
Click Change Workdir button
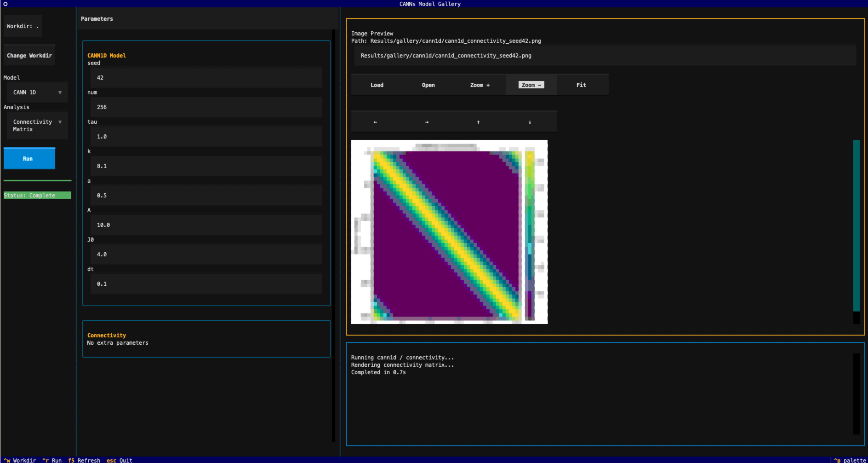[x=29, y=56]
